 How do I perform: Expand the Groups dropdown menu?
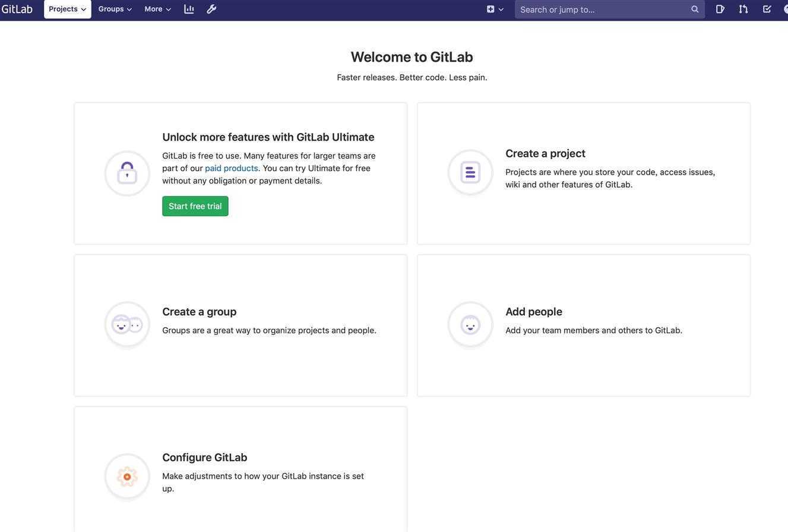click(x=115, y=9)
